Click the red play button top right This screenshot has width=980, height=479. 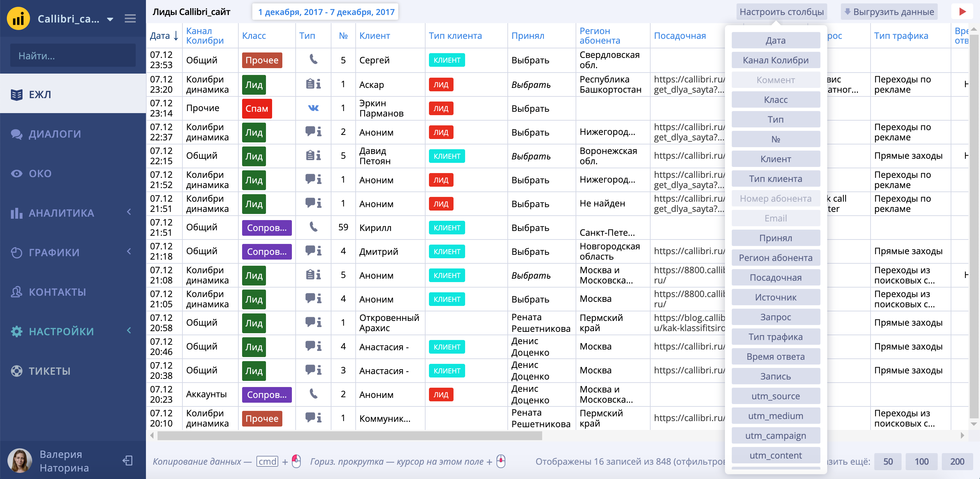pyautogui.click(x=962, y=12)
